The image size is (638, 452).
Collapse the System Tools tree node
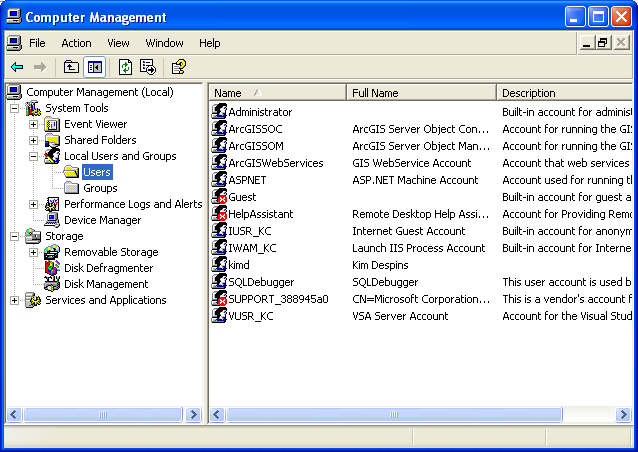coord(15,108)
